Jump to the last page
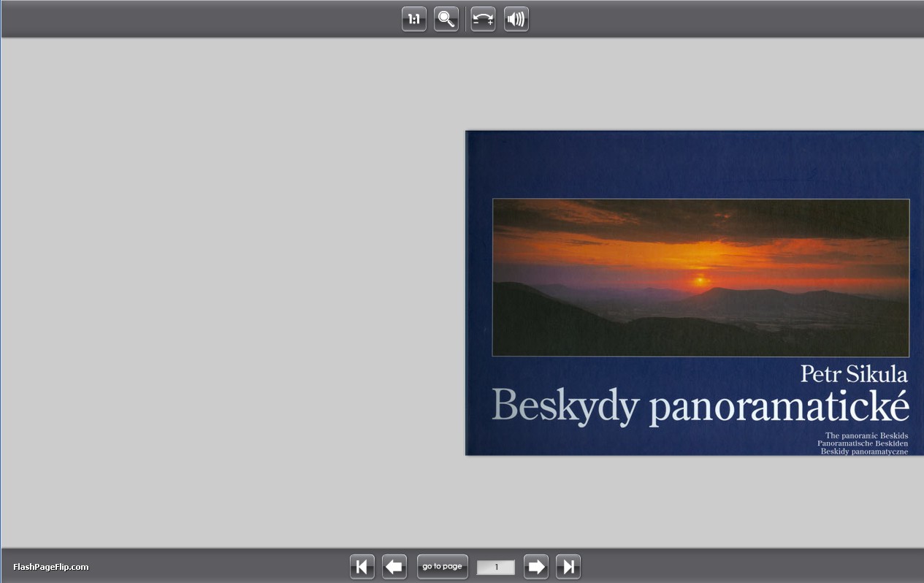Viewport: 924px width, 583px height. coord(568,567)
